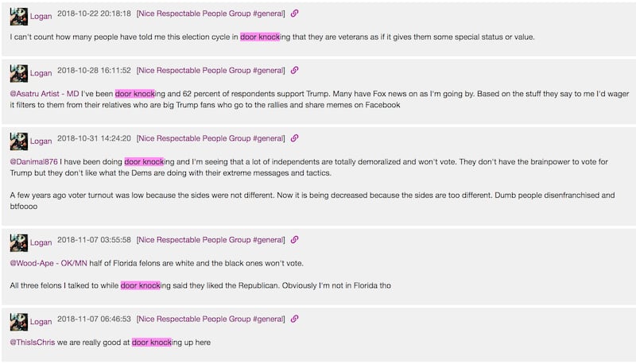Click the @Danimal876 mention
The height and width of the screenshot is (364, 636).
coord(34,161)
